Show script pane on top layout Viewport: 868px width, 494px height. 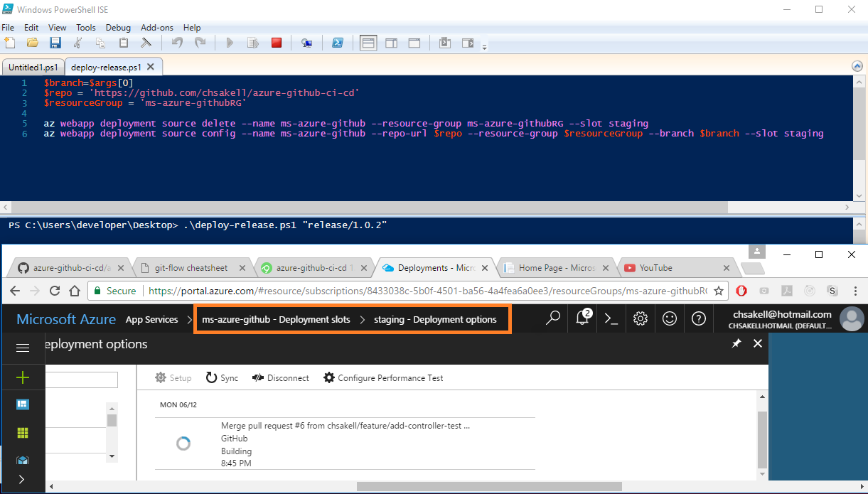[x=368, y=43]
